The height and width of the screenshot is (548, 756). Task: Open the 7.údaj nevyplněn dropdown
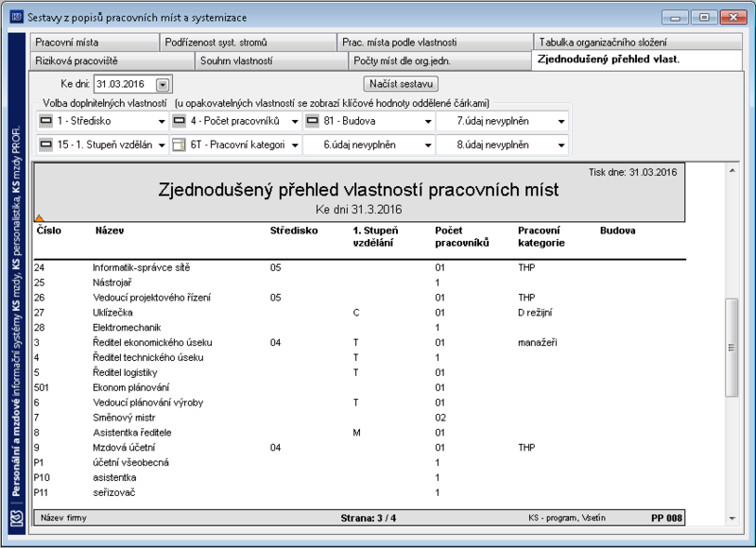(561, 122)
